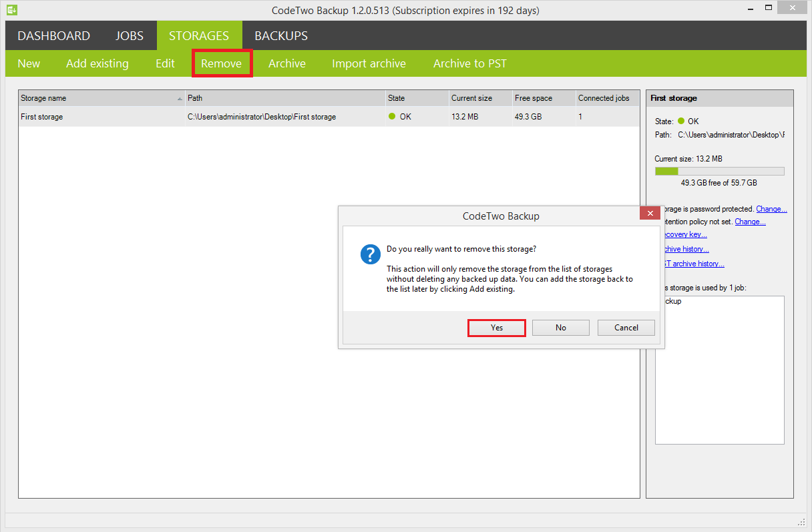Viewport: 812px width, 532px height.
Task: Select the First storage row name
Action: pyautogui.click(x=42, y=117)
